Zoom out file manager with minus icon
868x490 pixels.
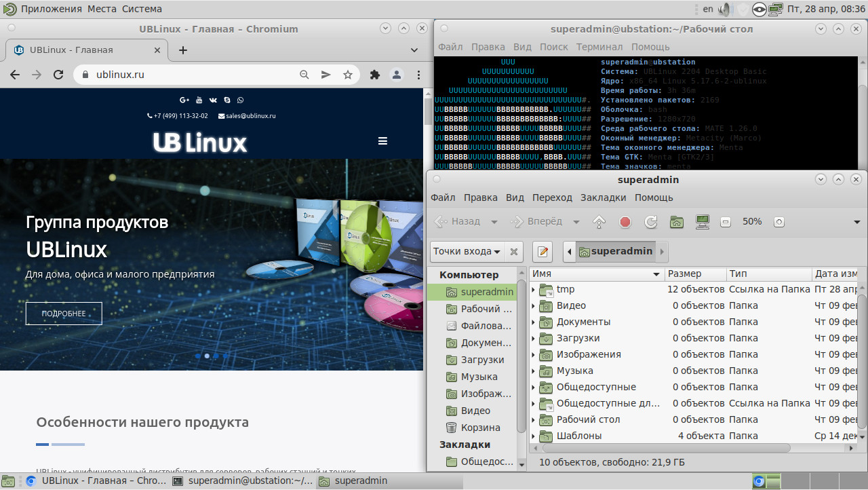725,222
